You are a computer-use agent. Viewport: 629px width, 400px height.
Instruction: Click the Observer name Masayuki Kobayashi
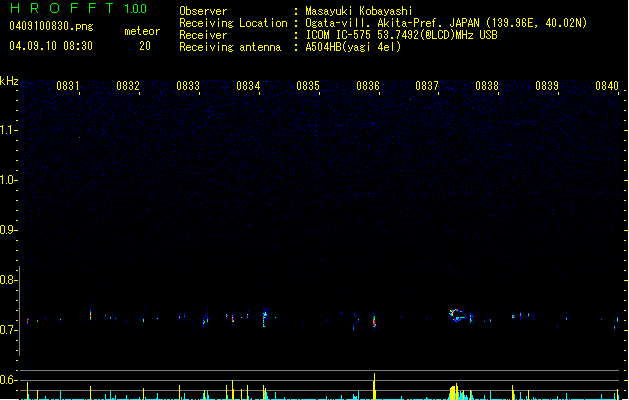point(359,11)
